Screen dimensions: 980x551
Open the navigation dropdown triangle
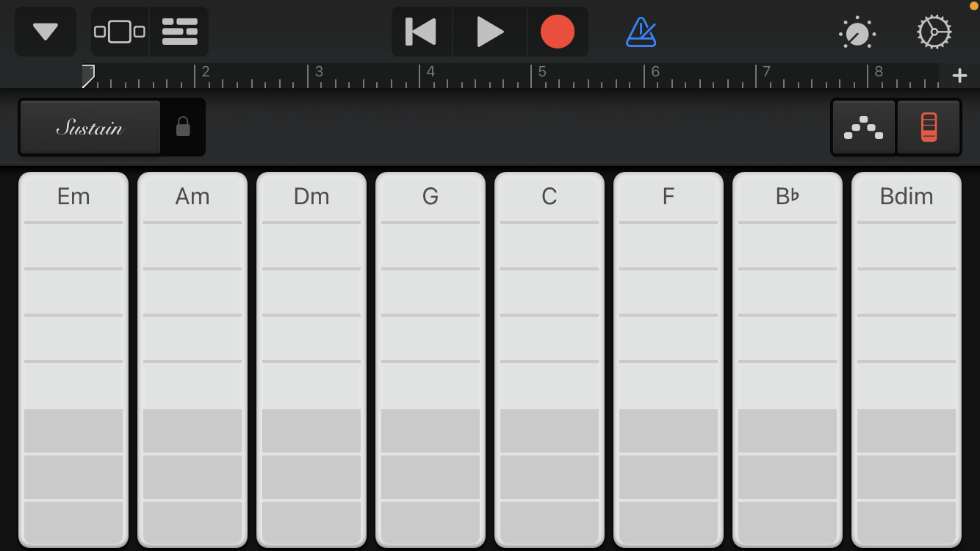[x=46, y=32]
